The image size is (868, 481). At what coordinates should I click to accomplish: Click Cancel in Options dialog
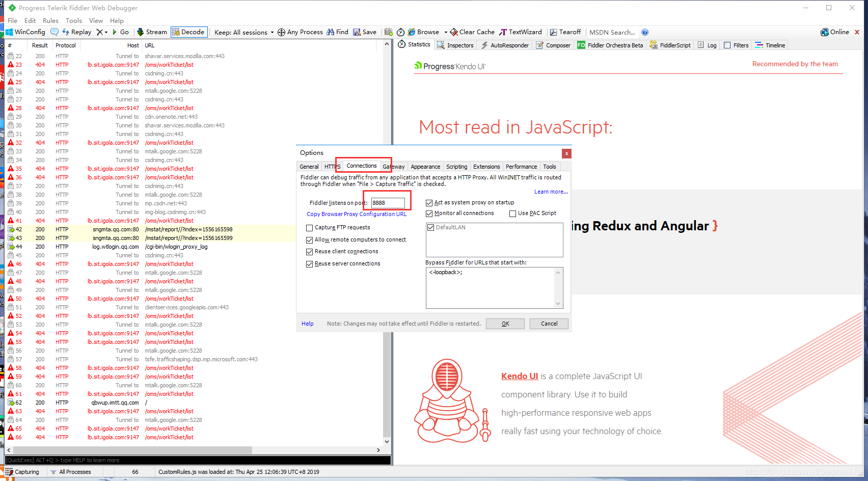tap(549, 324)
